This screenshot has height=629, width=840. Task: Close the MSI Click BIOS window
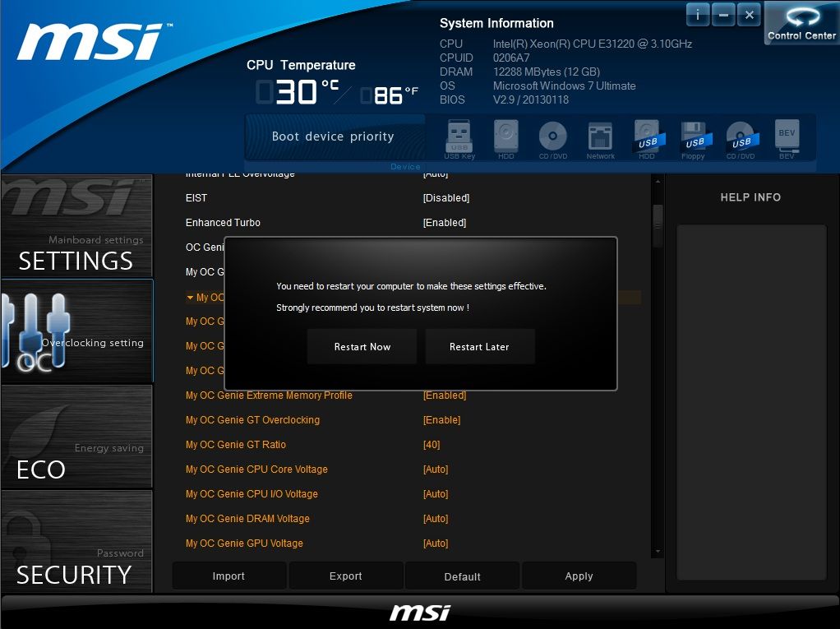pyautogui.click(x=749, y=15)
